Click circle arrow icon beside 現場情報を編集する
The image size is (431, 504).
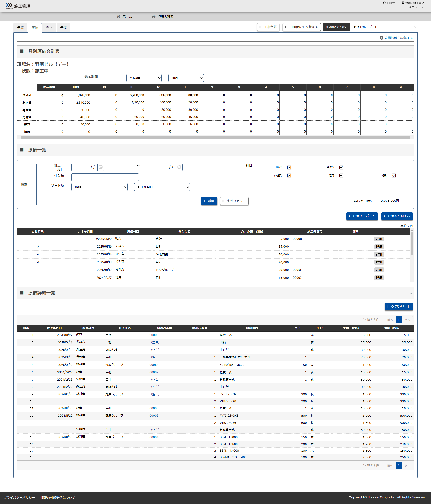click(x=381, y=38)
